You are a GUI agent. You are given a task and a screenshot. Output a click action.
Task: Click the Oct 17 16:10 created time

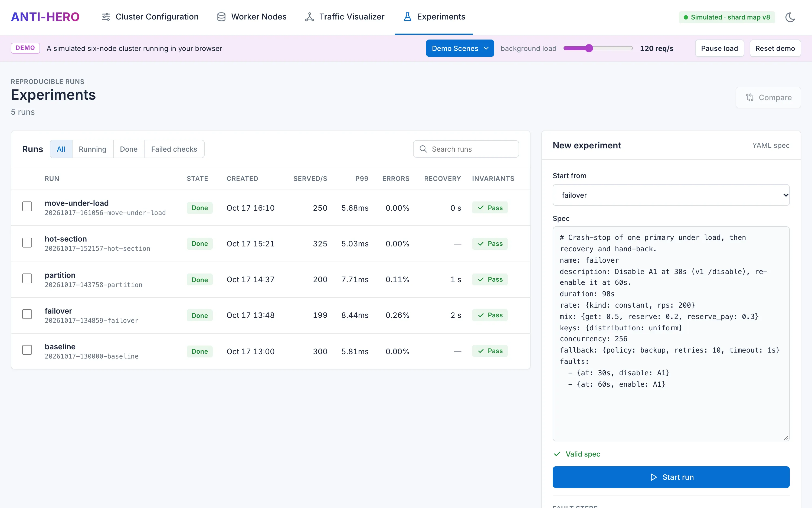[251, 208]
